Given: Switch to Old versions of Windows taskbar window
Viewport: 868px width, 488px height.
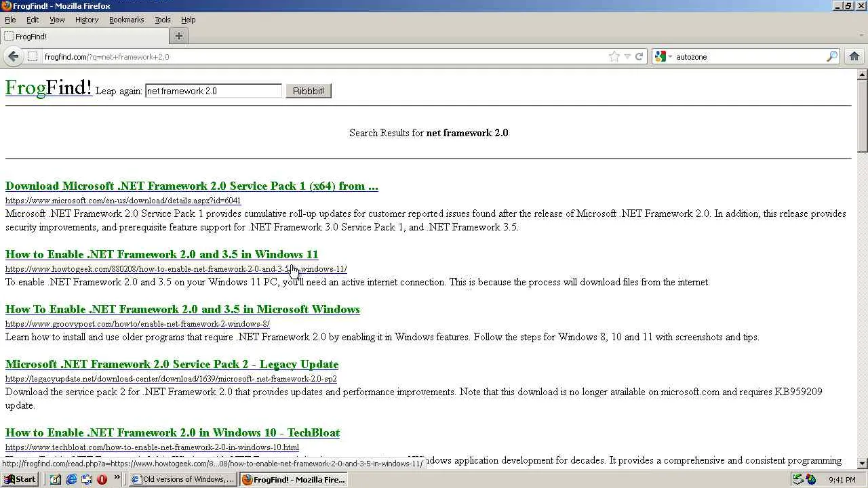Looking at the screenshot, I should click(x=182, y=479).
